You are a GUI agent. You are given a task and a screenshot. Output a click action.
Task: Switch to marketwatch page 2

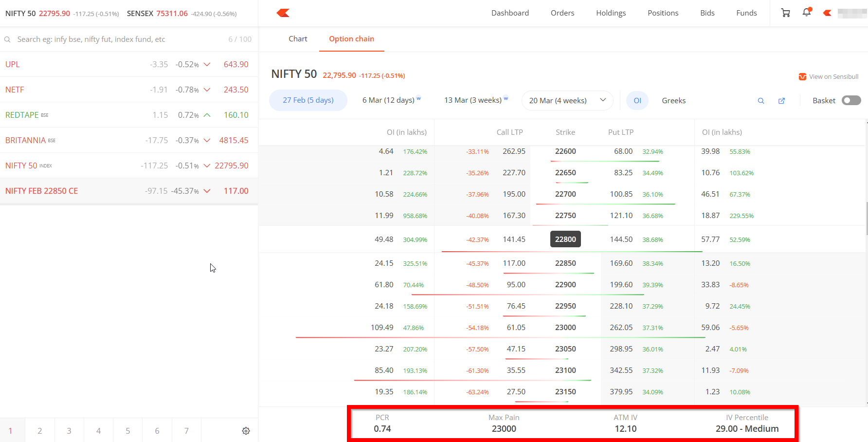point(40,431)
